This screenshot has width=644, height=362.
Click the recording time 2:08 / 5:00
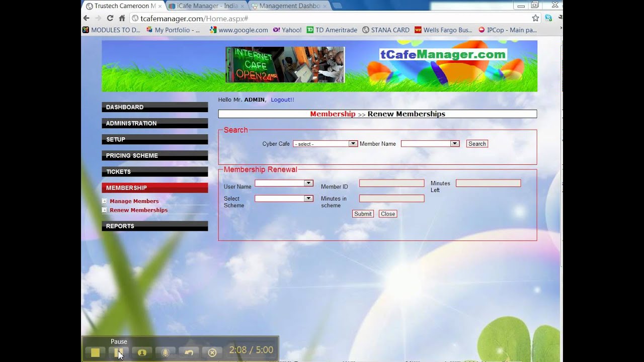pos(251,350)
